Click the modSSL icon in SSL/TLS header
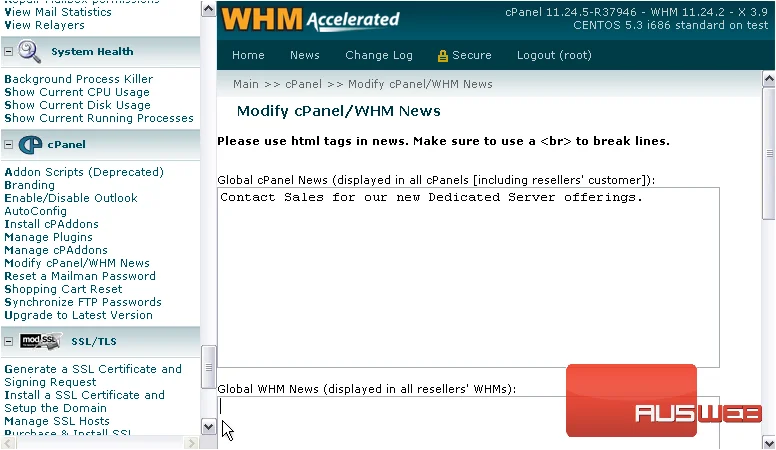 tap(41, 341)
